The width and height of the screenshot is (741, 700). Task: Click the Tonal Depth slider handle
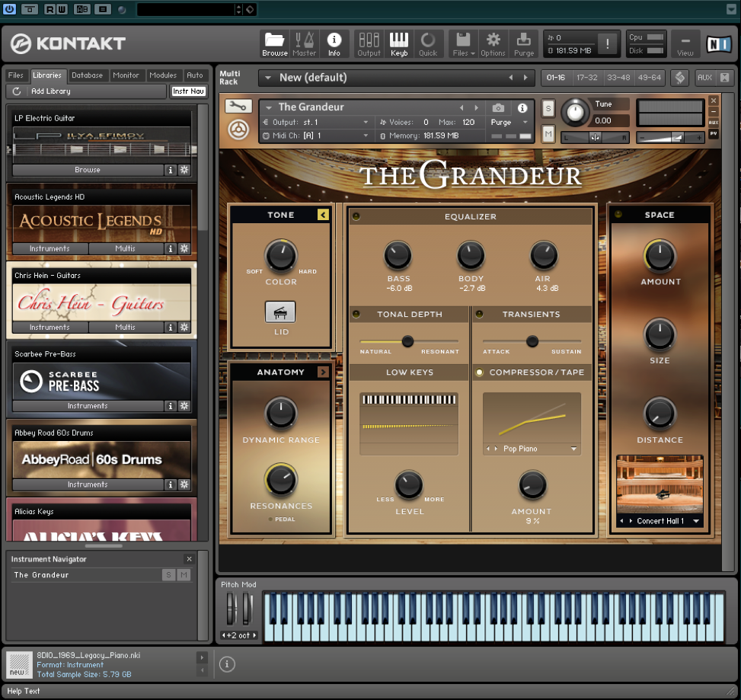(x=407, y=341)
